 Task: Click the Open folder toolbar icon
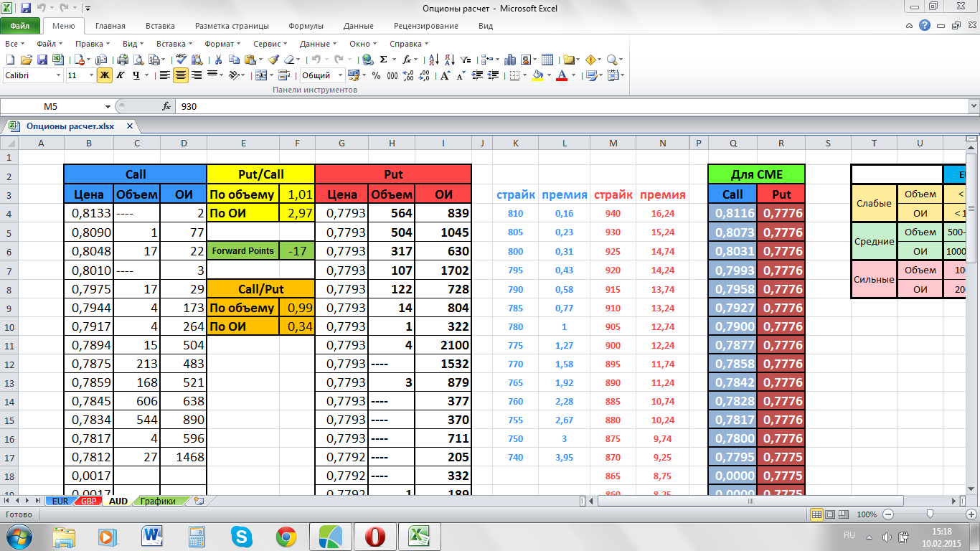pyautogui.click(x=26, y=60)
